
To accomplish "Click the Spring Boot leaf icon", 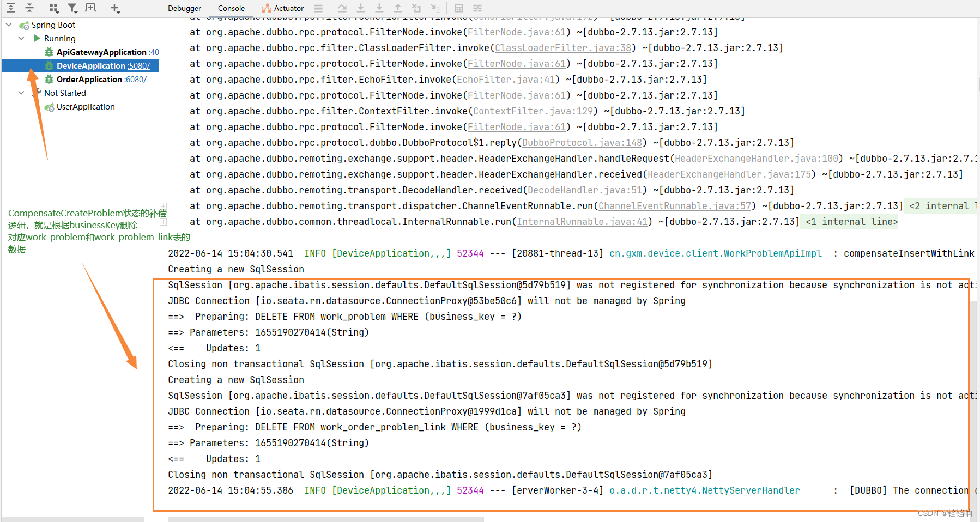I will (24, 25).
